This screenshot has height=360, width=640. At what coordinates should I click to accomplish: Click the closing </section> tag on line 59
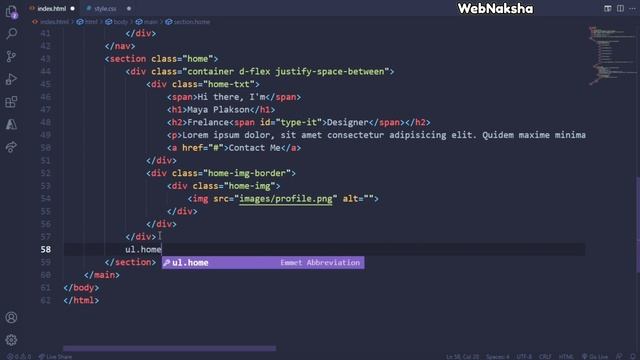[130, 262]
